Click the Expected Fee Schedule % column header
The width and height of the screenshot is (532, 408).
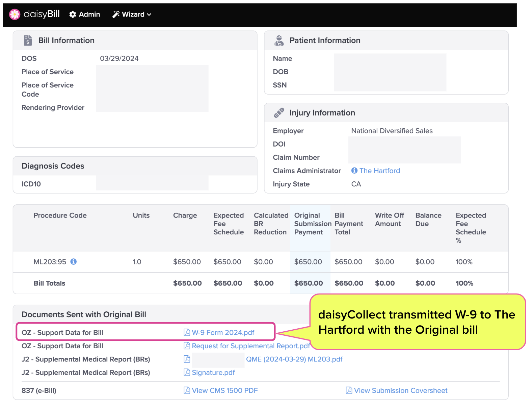pyautogui.click(x=471, y=228)
